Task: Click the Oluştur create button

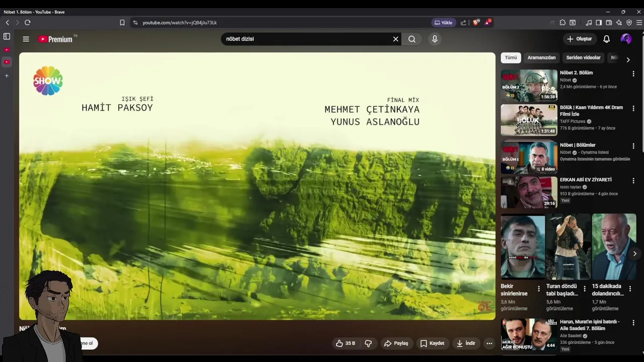Action: [x=579, y=39]
